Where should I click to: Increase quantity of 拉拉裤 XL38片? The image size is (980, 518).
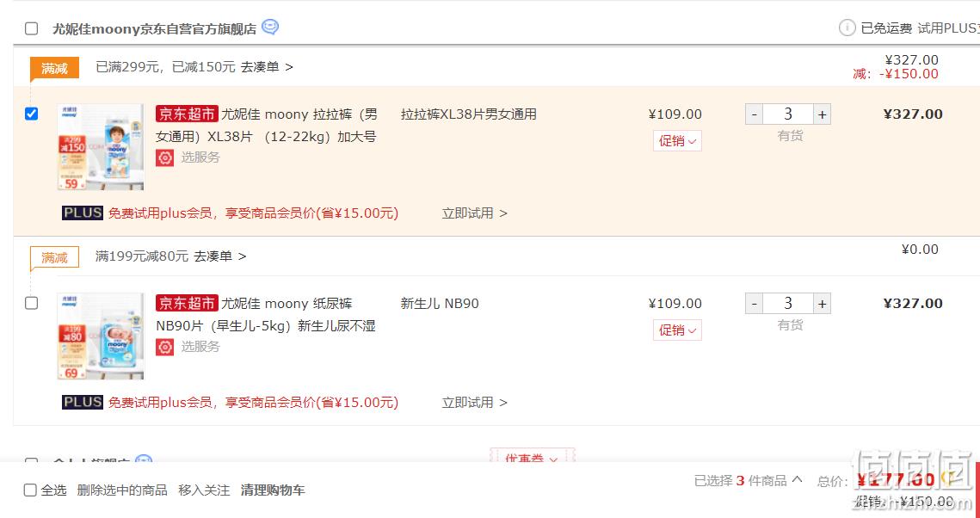click(822, 114)
